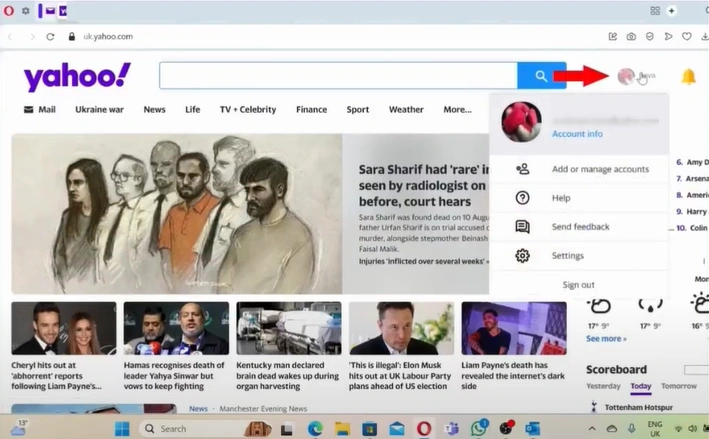Viewport: 709px width, 439px height.
Task: Open TV + Celebrity navigation link
Action: [x=248, y=109]
